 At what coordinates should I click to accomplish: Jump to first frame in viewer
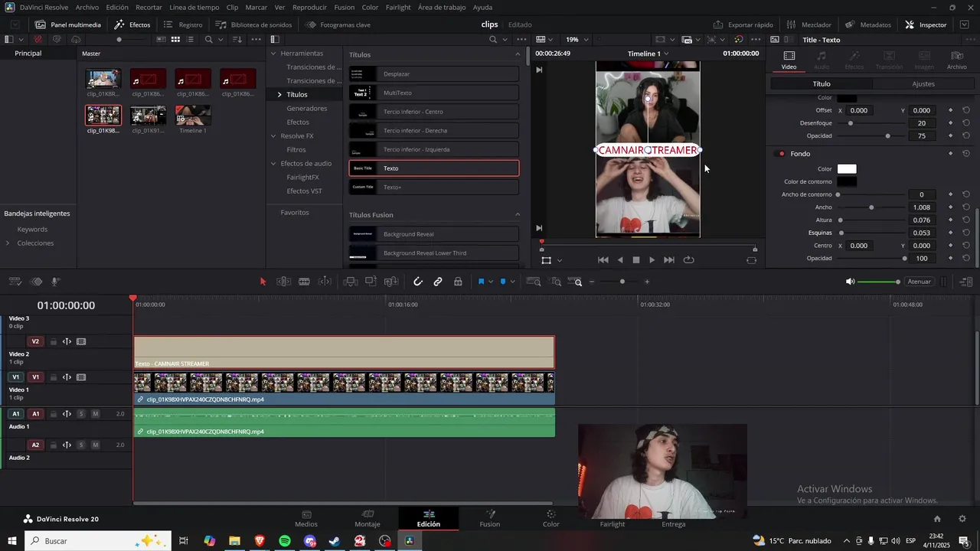tap(603, 260)
